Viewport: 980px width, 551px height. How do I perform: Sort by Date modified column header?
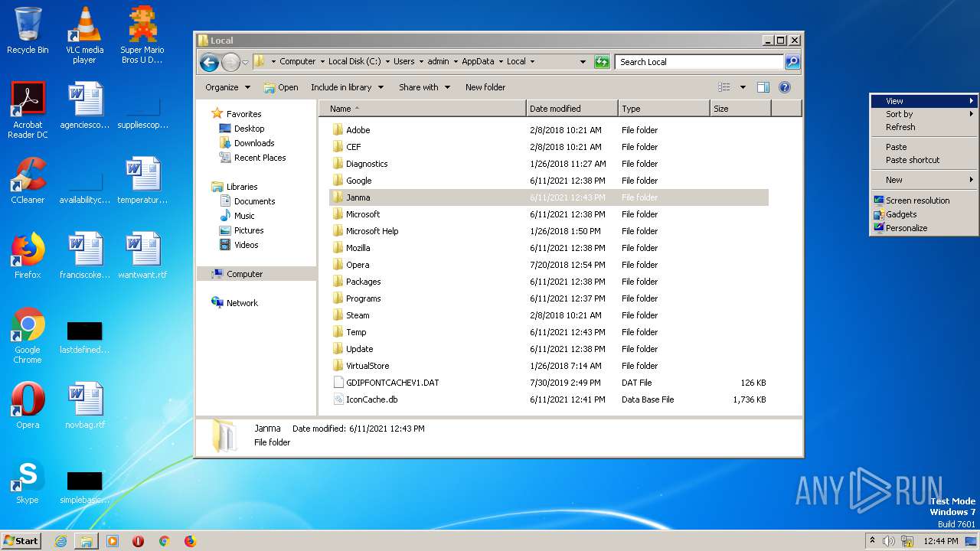572,109
